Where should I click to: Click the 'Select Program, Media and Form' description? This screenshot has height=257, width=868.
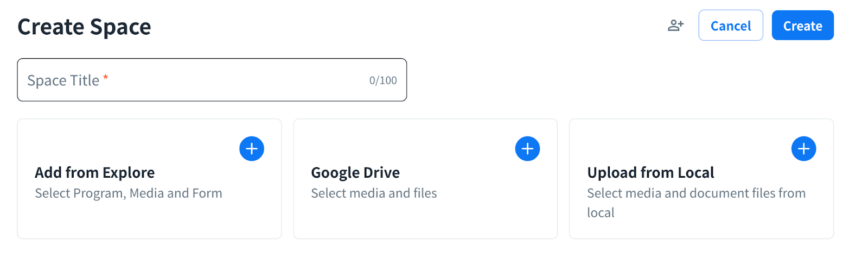click(129, 193)
